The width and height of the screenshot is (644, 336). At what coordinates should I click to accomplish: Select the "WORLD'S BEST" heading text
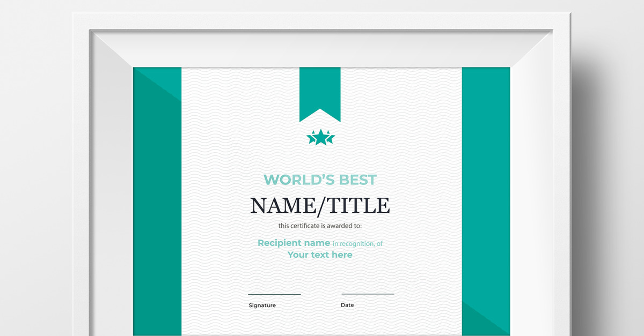(320, 180)
